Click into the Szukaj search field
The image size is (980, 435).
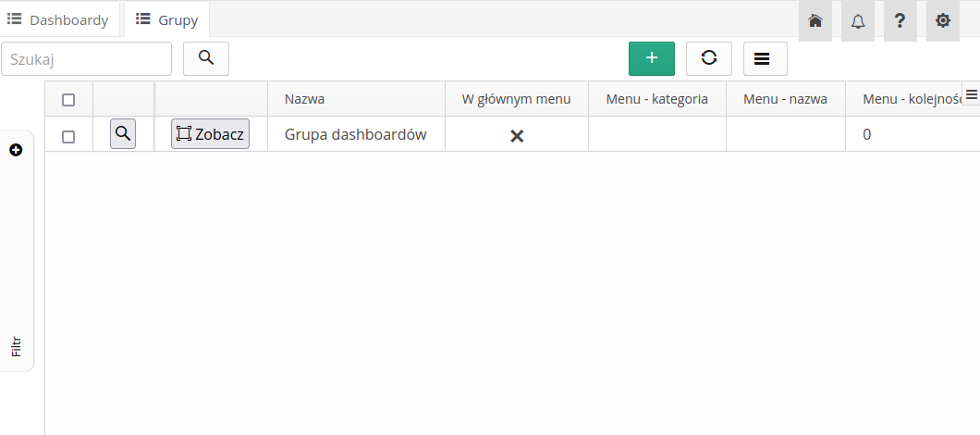[x=87, y=58]
